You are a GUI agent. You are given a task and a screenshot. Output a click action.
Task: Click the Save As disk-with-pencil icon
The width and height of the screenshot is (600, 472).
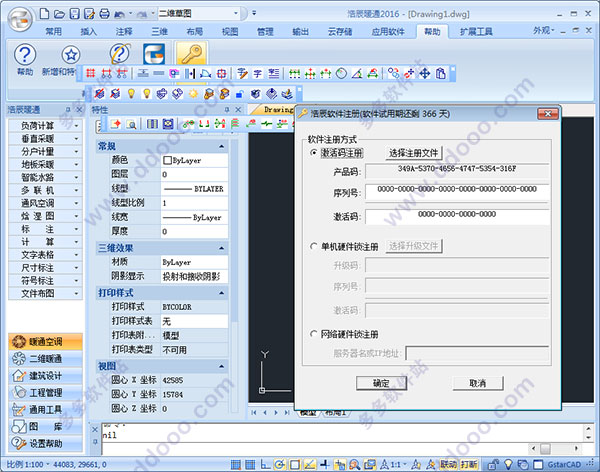click(x=89, y=14)
